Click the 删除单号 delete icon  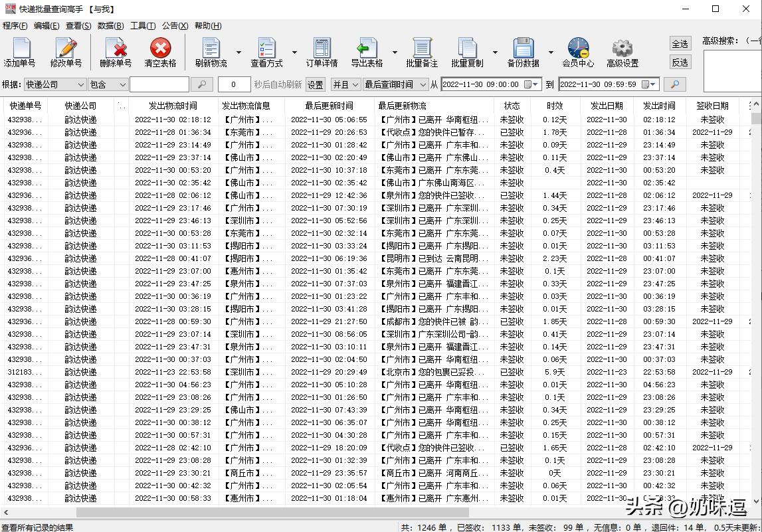tap(116, 50)
